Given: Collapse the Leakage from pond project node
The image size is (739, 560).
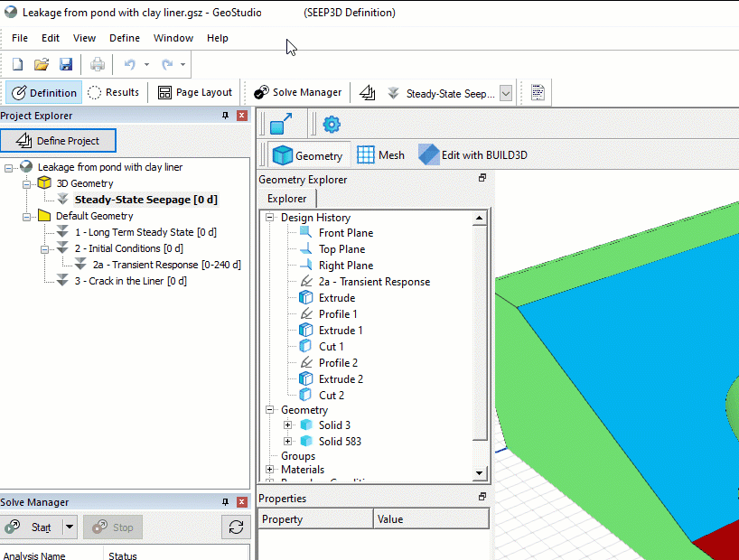Looking at the screenshot, I should pos(8,168).
